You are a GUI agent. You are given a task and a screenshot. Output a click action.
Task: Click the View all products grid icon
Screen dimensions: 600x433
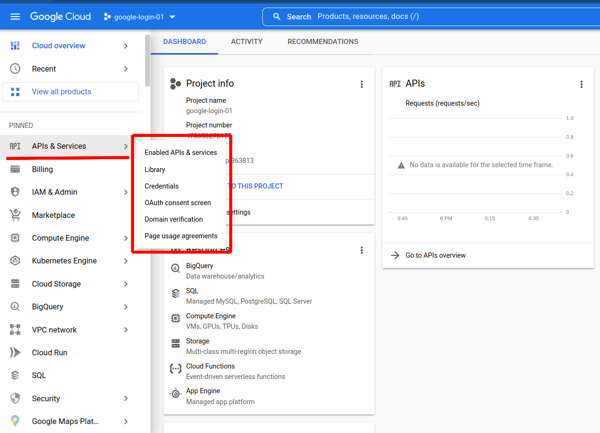coord(15,92)
